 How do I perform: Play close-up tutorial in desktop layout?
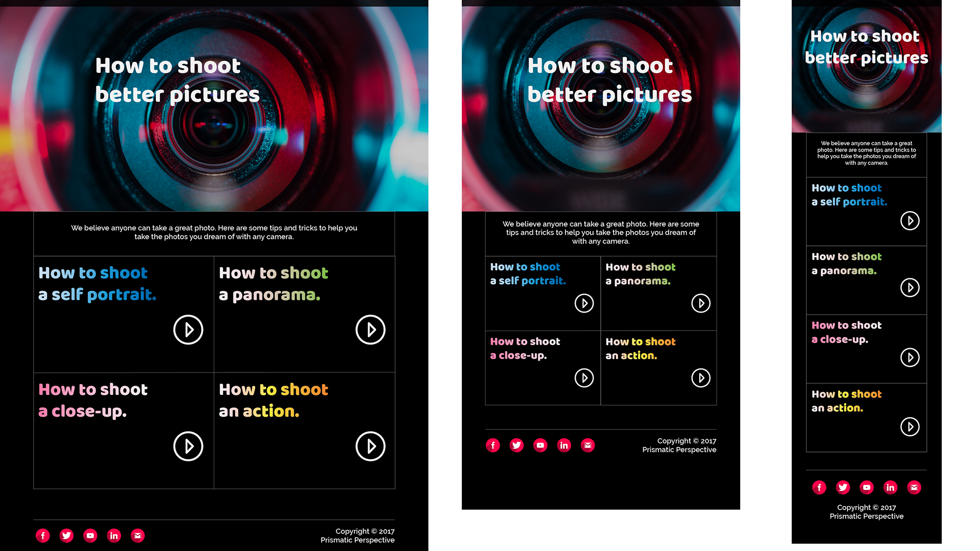point(188,446)
